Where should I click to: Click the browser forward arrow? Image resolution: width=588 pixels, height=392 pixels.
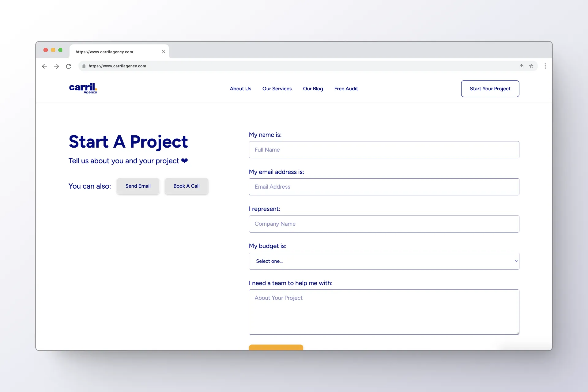pyautogui.click(x=56, y=66)
